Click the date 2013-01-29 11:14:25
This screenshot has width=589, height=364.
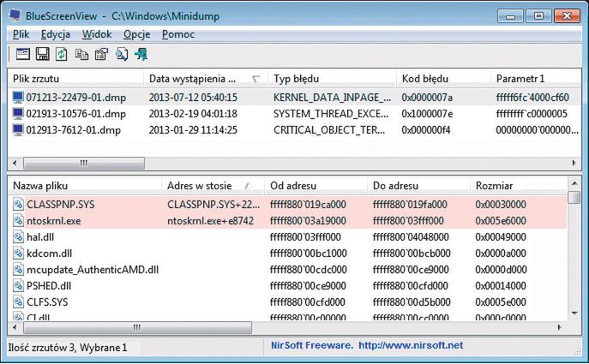[193, 130]
